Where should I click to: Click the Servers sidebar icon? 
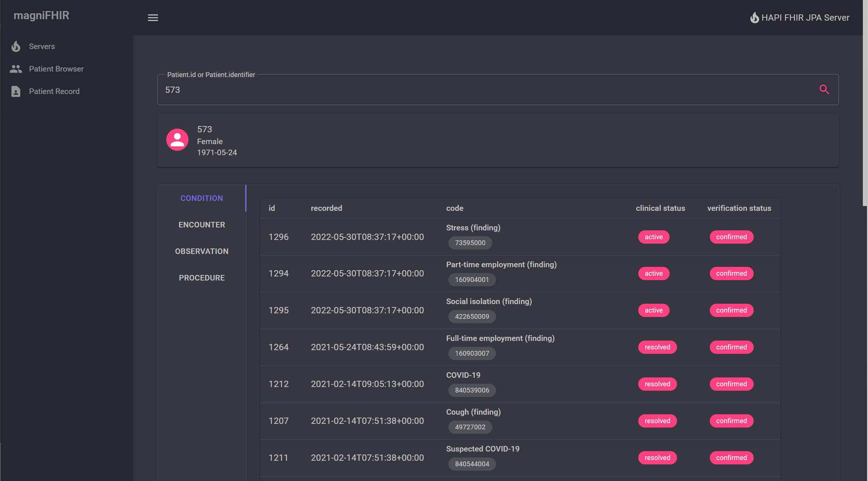point(16,46)
